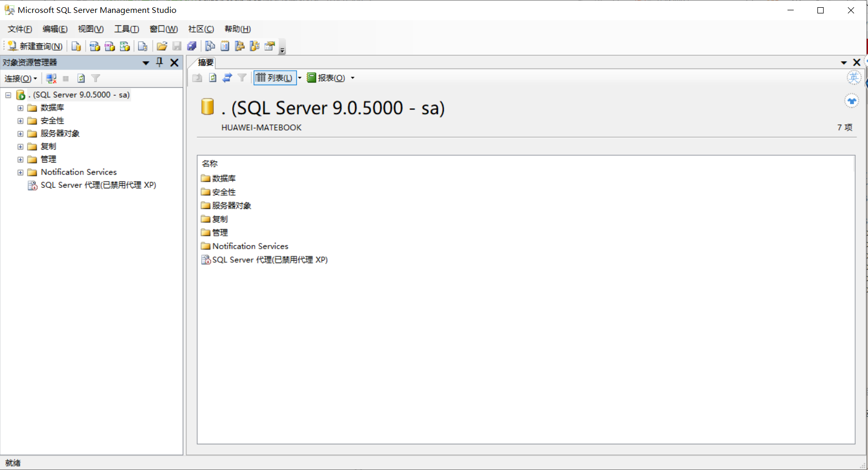868x470 pixels.
Task: Click the 列表(L) view button
Action: pyautogui.click(x=275, y=78)
